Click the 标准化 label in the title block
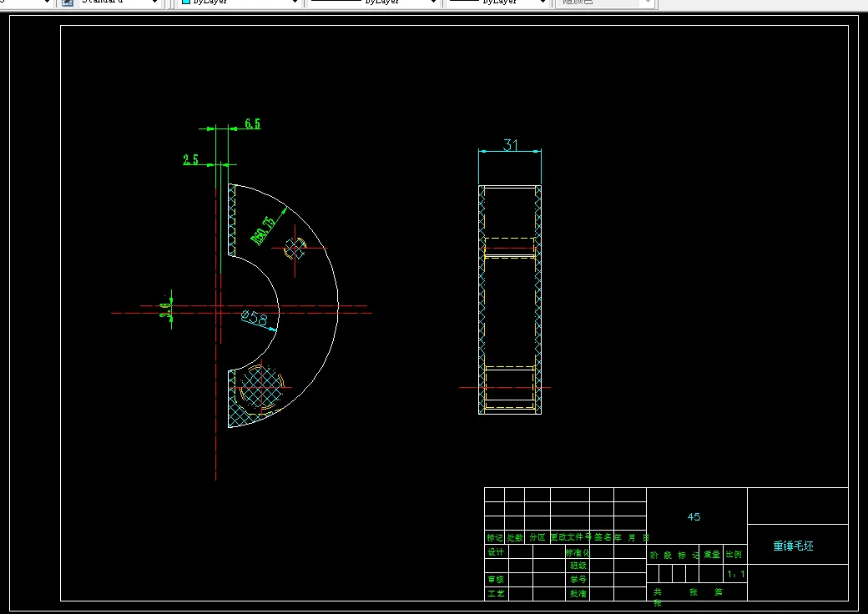 (x=578, y=552)
